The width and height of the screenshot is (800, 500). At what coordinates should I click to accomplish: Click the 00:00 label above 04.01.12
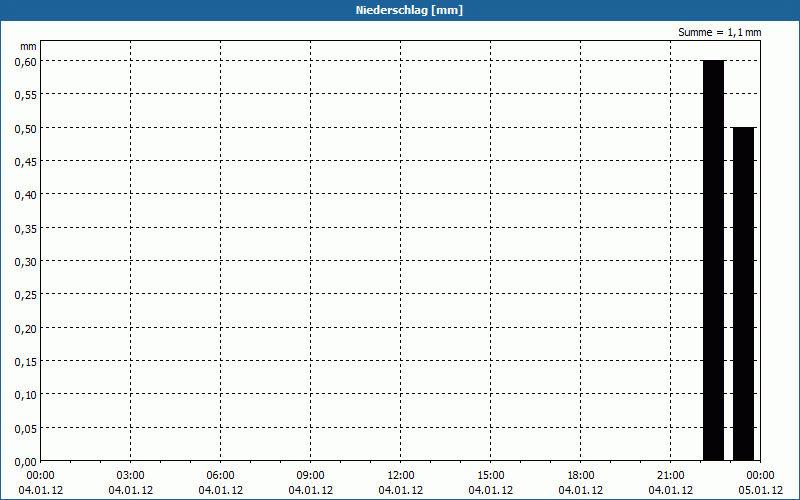[40, 475]
